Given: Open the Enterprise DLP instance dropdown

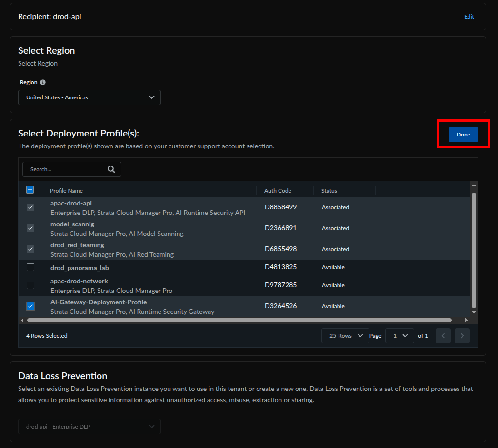Looking at the screenshot, I should [x=89, y=427].
